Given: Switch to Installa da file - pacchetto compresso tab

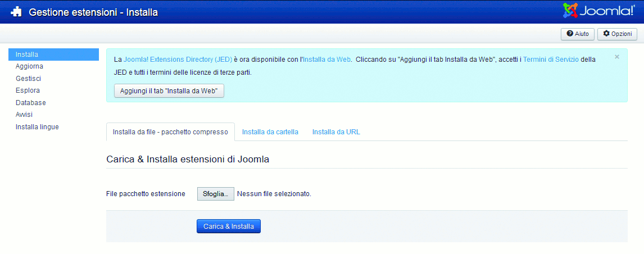Looking at the screenshot, I should [170, 132].
